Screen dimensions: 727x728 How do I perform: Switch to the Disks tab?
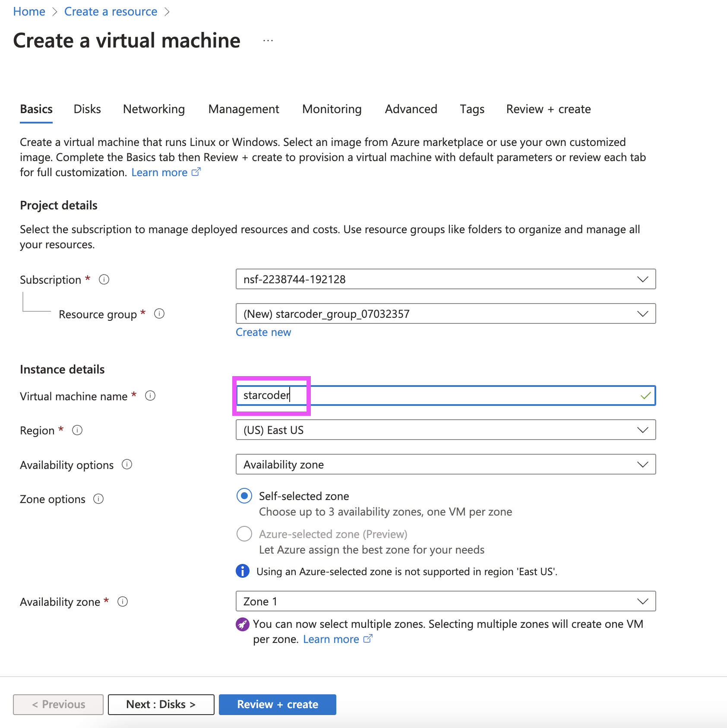click(87, 109)
